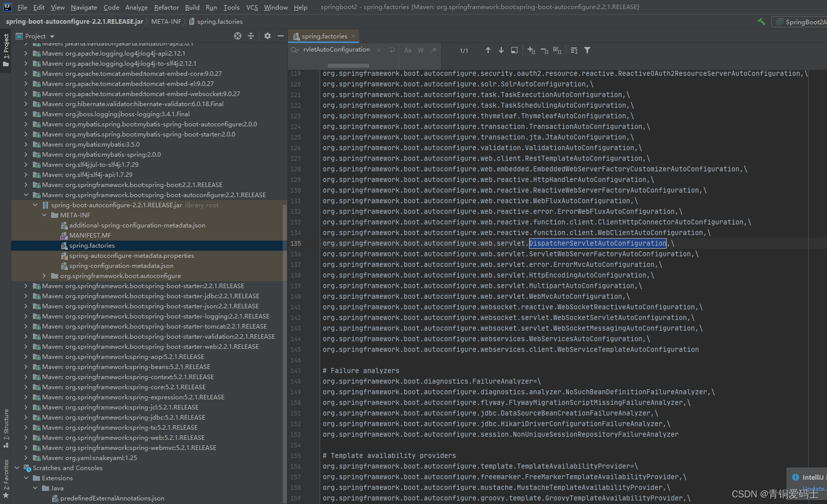This screenshot has width=827, height=504.
Task: Go to previous search occurrence
Action: 488,50
